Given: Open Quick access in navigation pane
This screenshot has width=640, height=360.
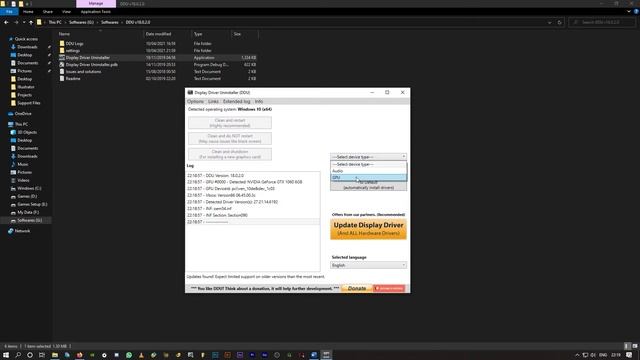Looking at the screenshot, I should [x=26, y=39].
